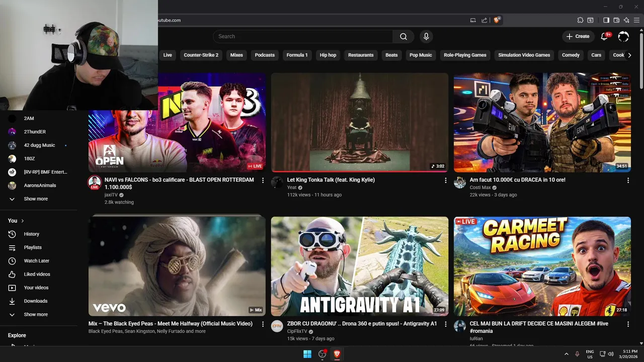The width and height of the screenshot is (644, 362).
Task: Open NAVI vs FALCONS video title
Action: click(180, 184)
